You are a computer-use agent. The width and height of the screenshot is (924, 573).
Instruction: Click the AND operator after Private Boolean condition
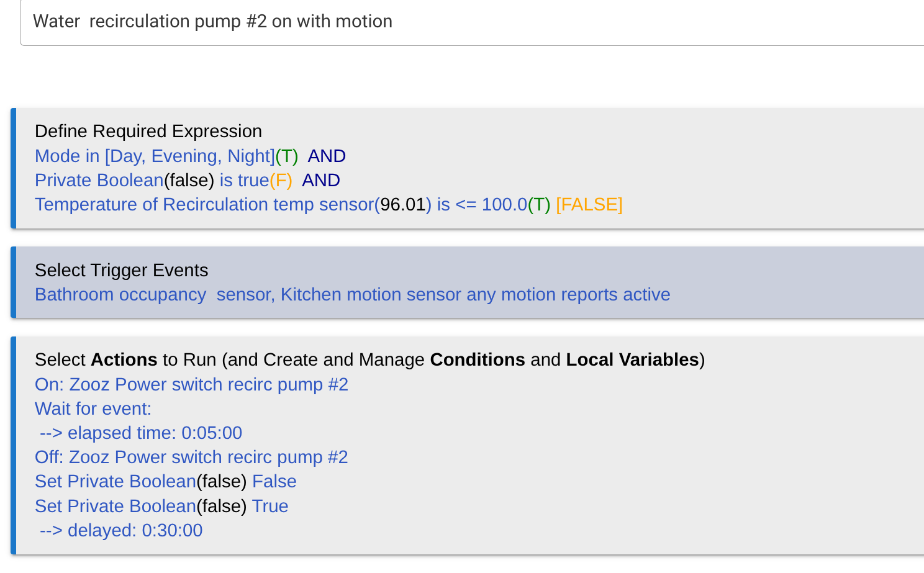(x=321, y=180)
